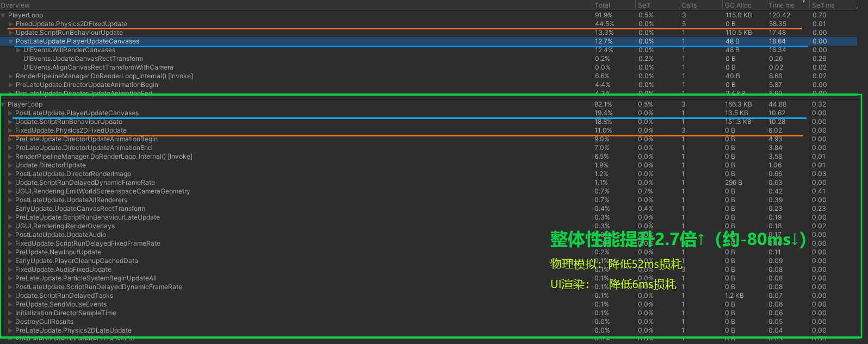Expand Update.ScriptRunBehaviourUpdate in the upper capture
Screen dimensions: 868x344
click(11, 33)
